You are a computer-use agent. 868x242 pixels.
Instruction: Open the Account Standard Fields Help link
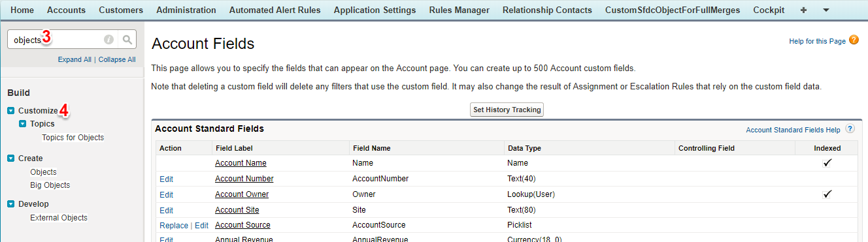click(x=793, y=130)
